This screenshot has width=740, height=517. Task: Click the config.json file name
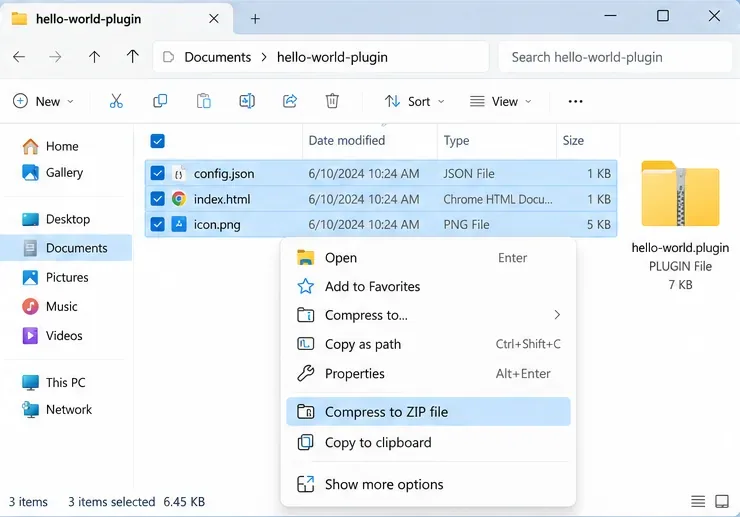click(224, 174)
